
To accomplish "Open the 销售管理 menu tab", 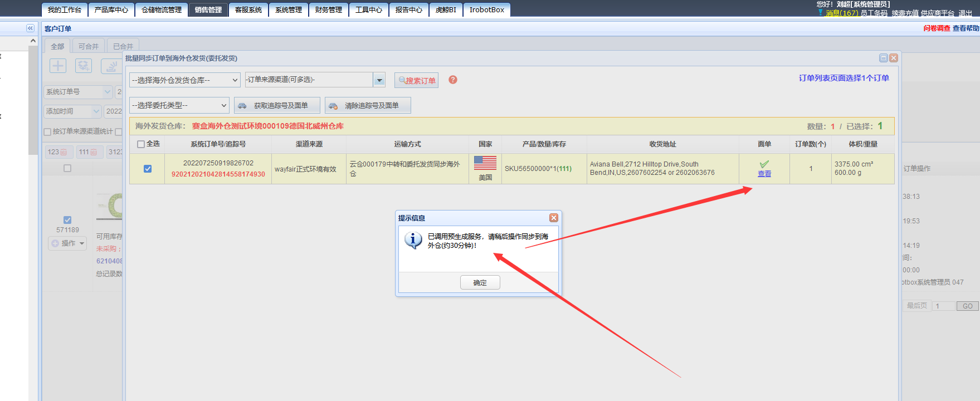I will [x=208, y=10].
